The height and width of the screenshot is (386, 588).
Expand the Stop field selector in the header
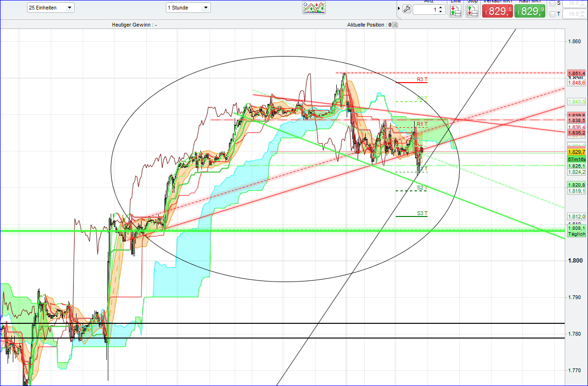point(472,1)
